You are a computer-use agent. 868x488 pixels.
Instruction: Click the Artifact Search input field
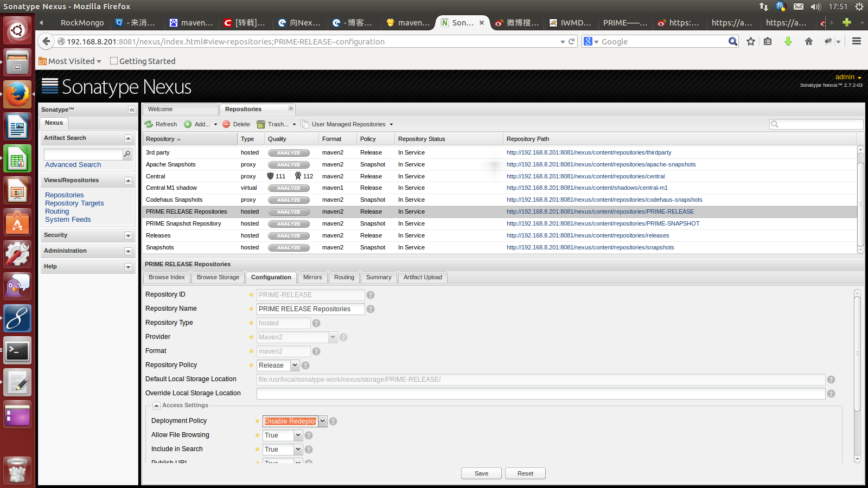(84, 155)
